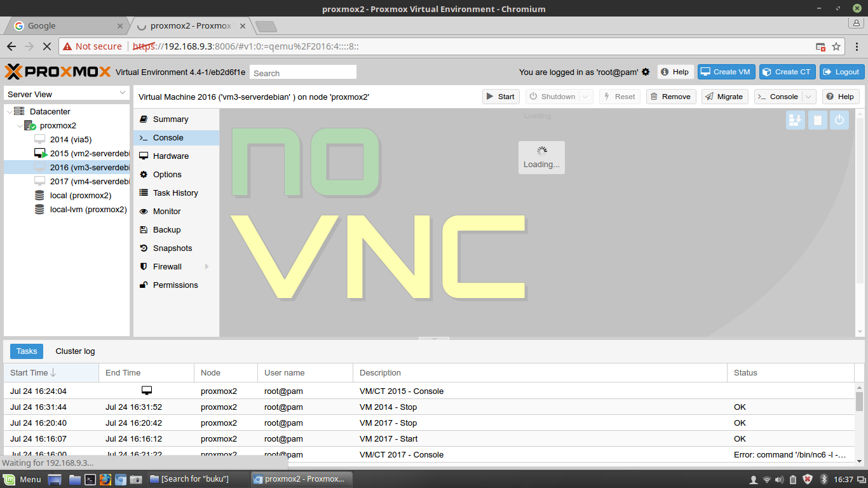The height and width of the screenshot is (488, 868).
Task: Click the Bluetooth tray icon
Action: [824, 479]
